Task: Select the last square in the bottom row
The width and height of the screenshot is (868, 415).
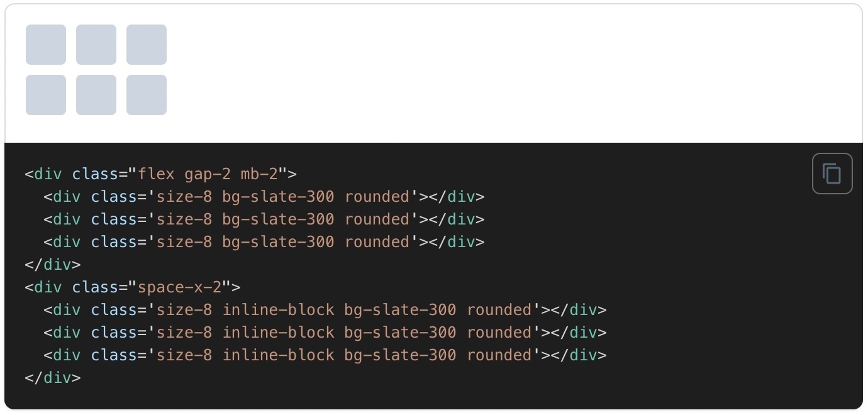Action: coord(147,95)
